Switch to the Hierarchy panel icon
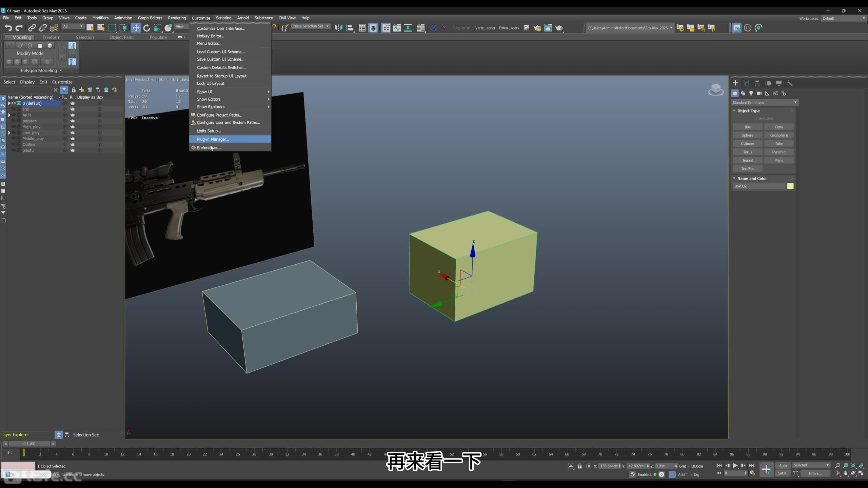 (757, 83)
